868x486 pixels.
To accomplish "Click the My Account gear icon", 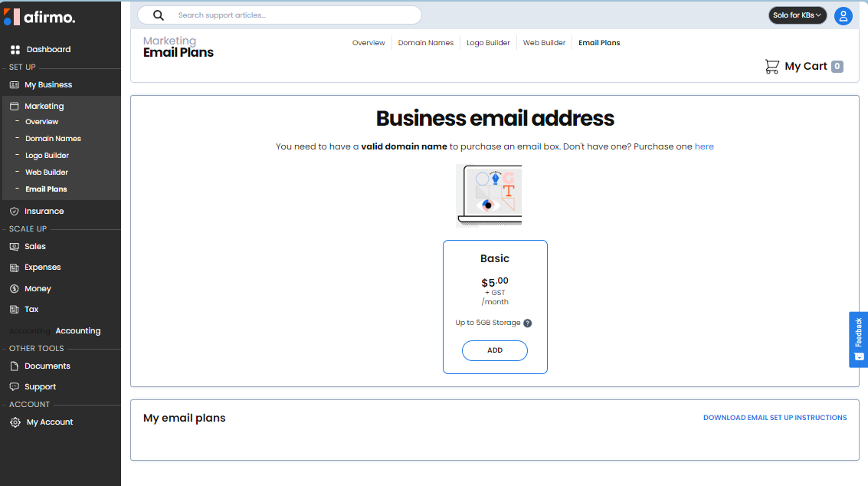I will [x=15, y=422].
